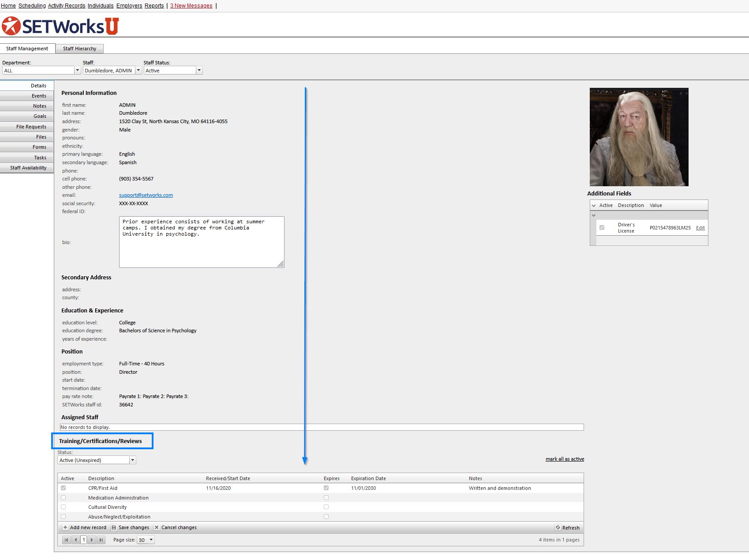Go to next page of training grid
The height and width of the screenshot is (560, 749).
(x=92, y=540)
